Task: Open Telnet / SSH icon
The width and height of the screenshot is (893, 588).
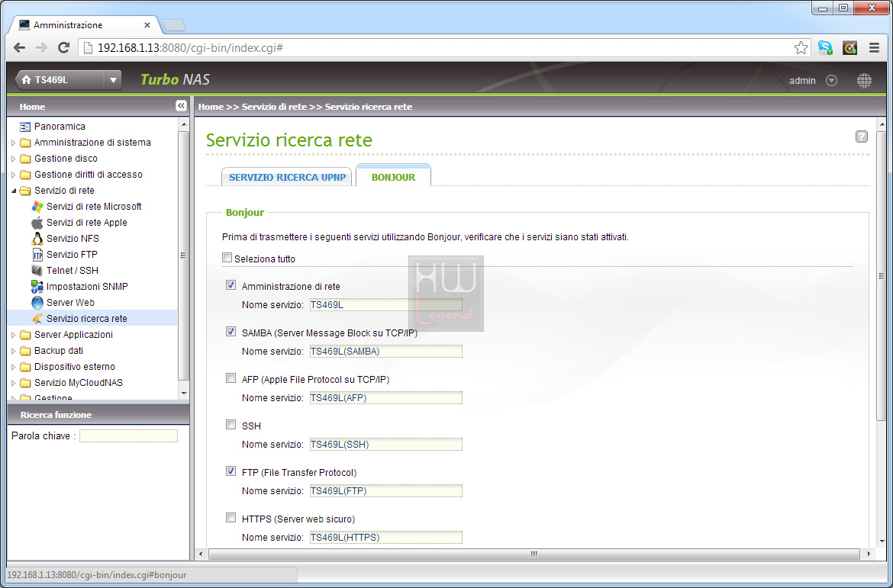Action: [x=37, y=271]
